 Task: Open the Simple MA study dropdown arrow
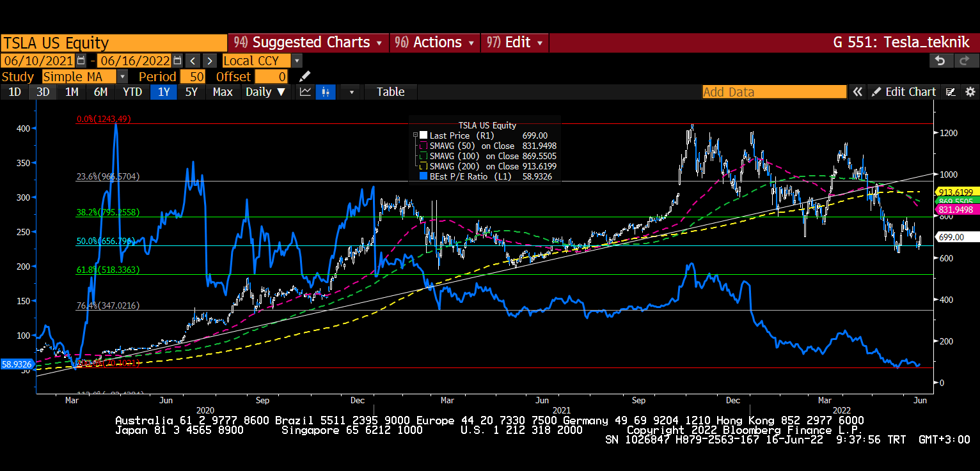click(x=122, y=77)
